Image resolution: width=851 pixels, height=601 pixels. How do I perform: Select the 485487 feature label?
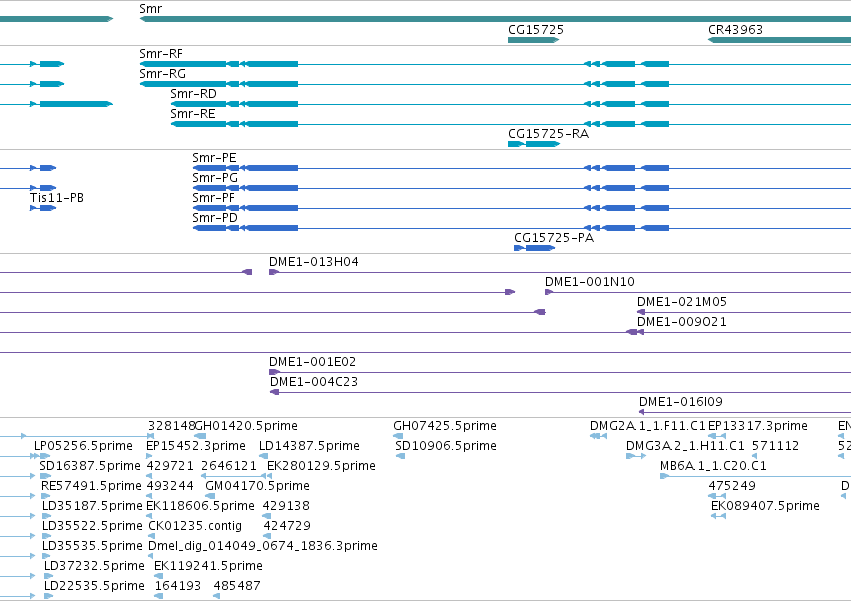pyautogui.click(x=237, y=587)
